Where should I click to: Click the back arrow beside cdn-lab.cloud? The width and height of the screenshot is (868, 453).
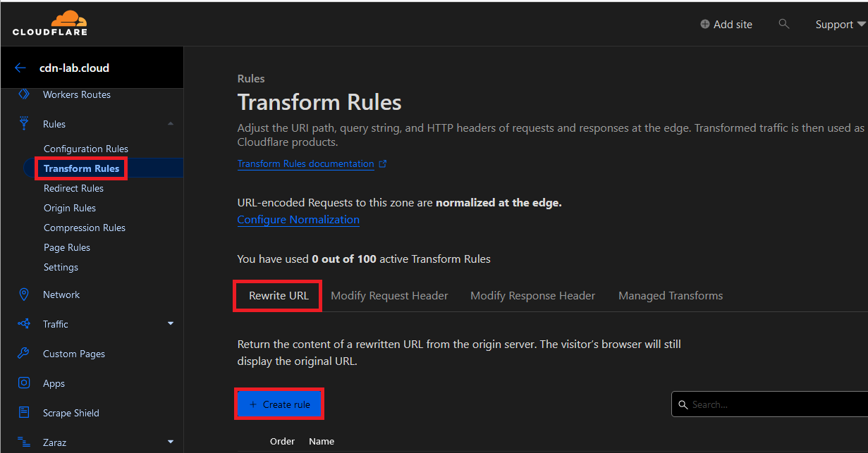20,68
